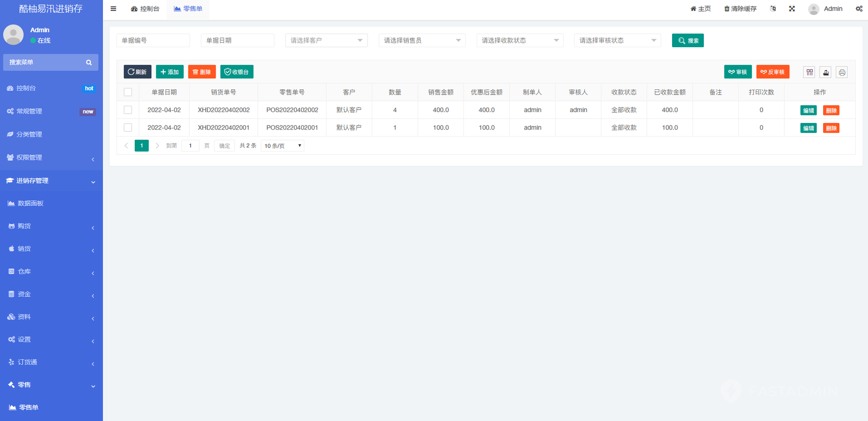Screen dimensions: 868x421
Task: Click the hamburger sidebar toggle icon
Action: tap(113, 9)
